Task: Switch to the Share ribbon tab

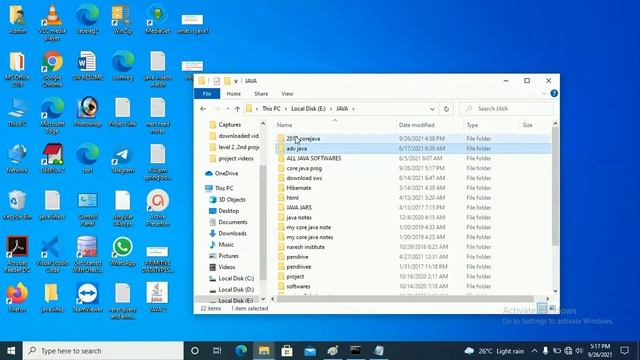Action: (261, 94)
